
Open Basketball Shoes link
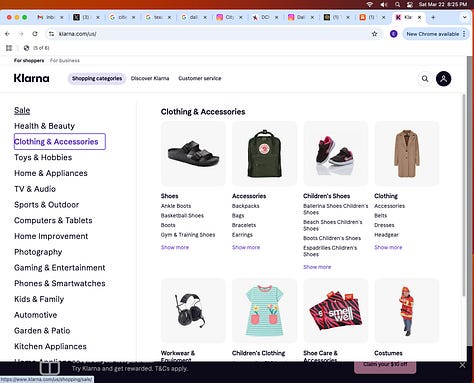(x=182, y=216)
